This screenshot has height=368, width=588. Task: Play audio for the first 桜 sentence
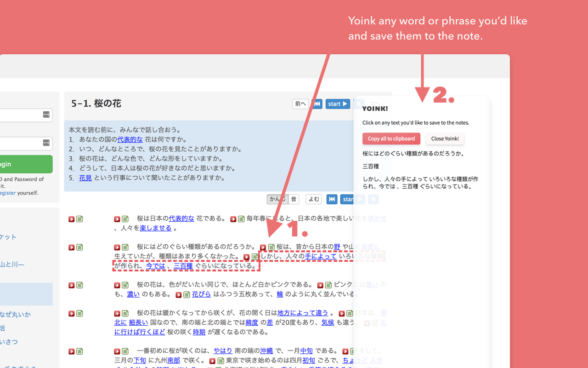point(117,218)
